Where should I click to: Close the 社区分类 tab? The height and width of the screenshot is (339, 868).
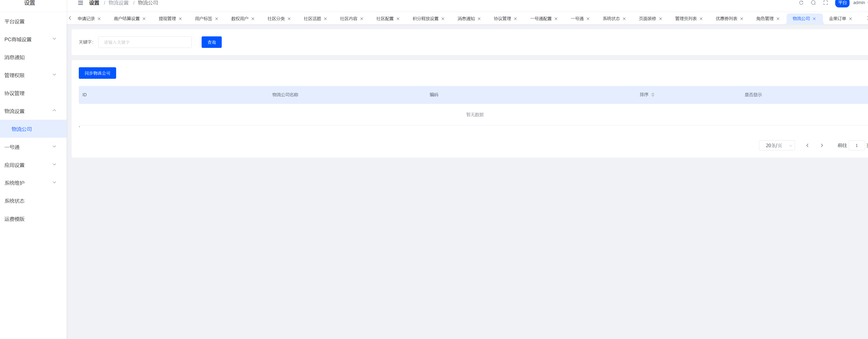[289, 19]
